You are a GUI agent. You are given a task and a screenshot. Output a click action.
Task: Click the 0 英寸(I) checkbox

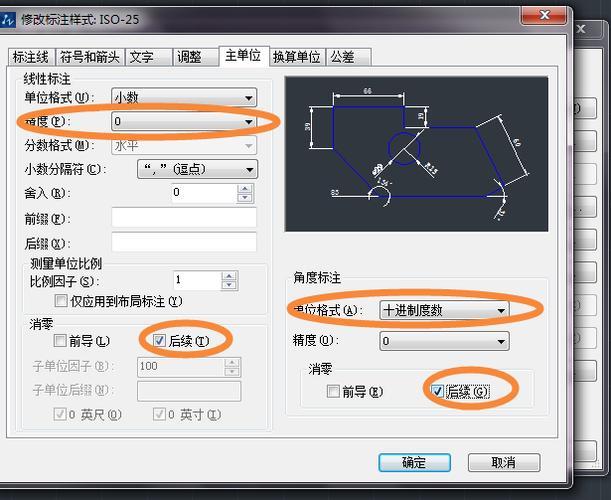click(159, 414)
